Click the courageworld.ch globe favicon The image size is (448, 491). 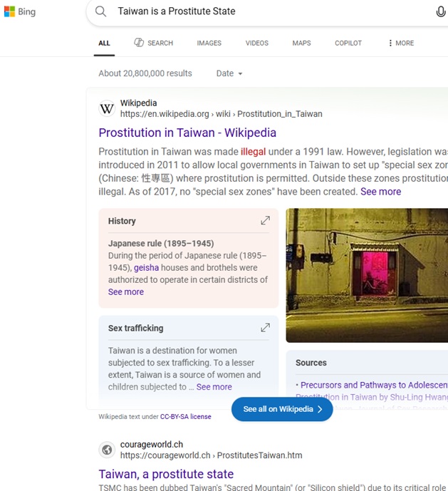coord(107,450)
